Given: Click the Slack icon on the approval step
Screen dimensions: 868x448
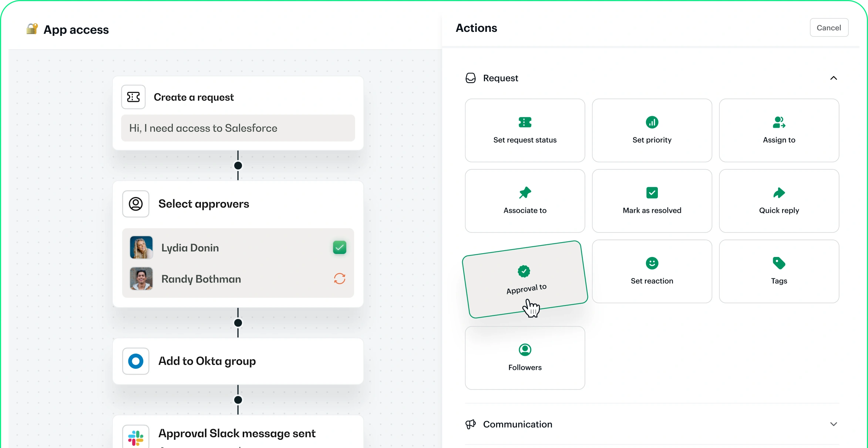Looking at the screenshot, I should click(135, 437).
